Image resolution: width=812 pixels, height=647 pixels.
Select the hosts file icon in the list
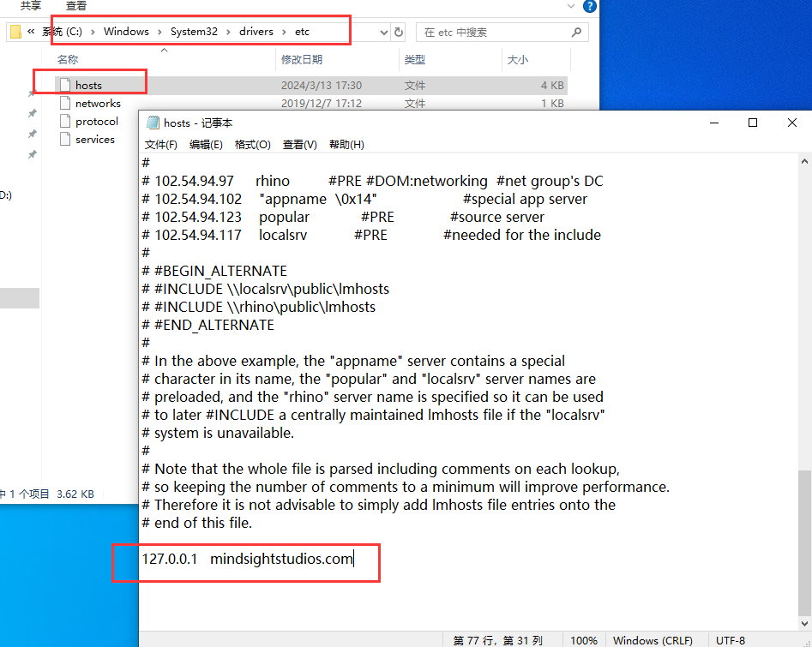[x=65, y=85]
